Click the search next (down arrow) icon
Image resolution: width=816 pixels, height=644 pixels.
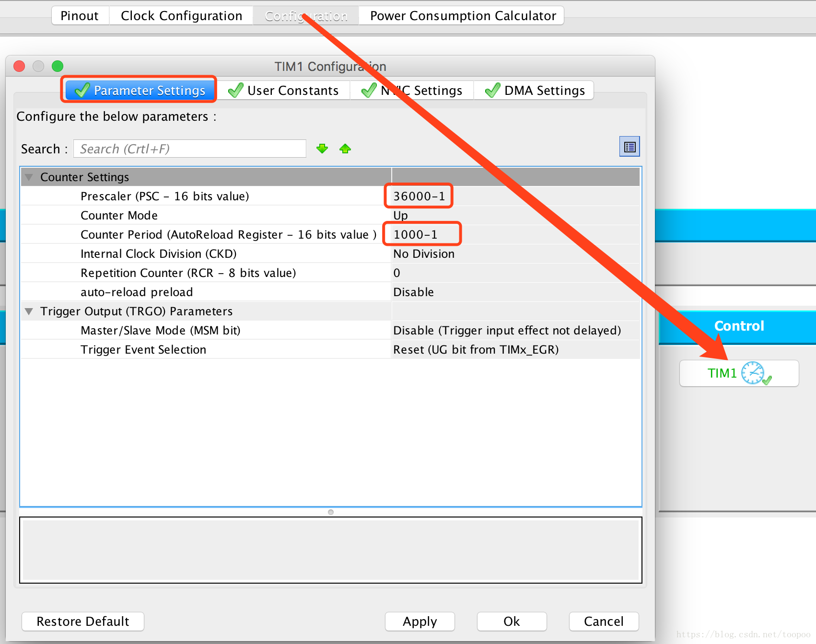point(322,149)
